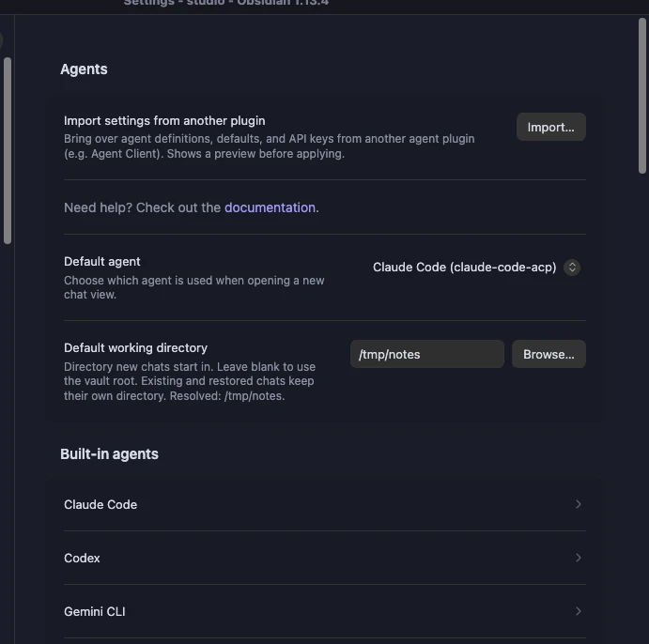The height and width of the screenshot is (644, 649).
Task: Click the "Default working directory" label
Action: click(135, 348)
